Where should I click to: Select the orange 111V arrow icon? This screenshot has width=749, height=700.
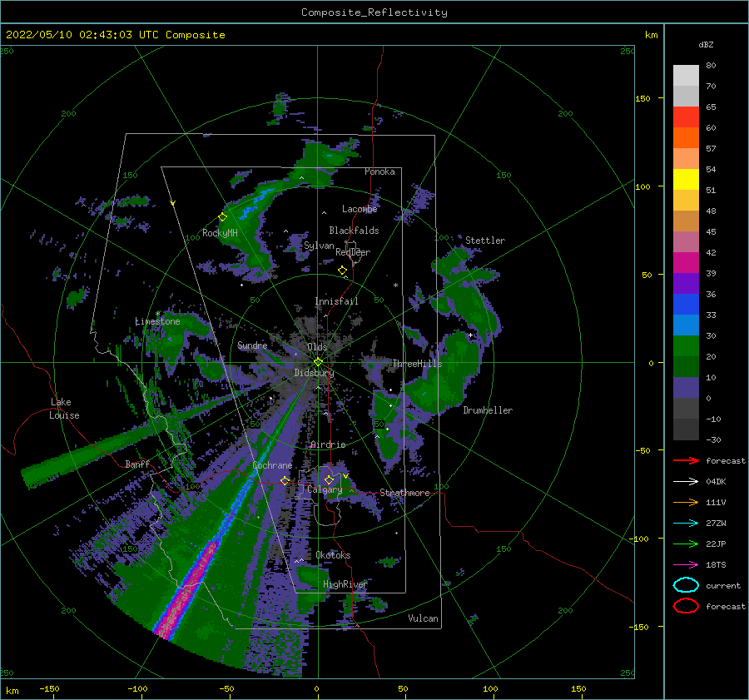tap(686, 502)
